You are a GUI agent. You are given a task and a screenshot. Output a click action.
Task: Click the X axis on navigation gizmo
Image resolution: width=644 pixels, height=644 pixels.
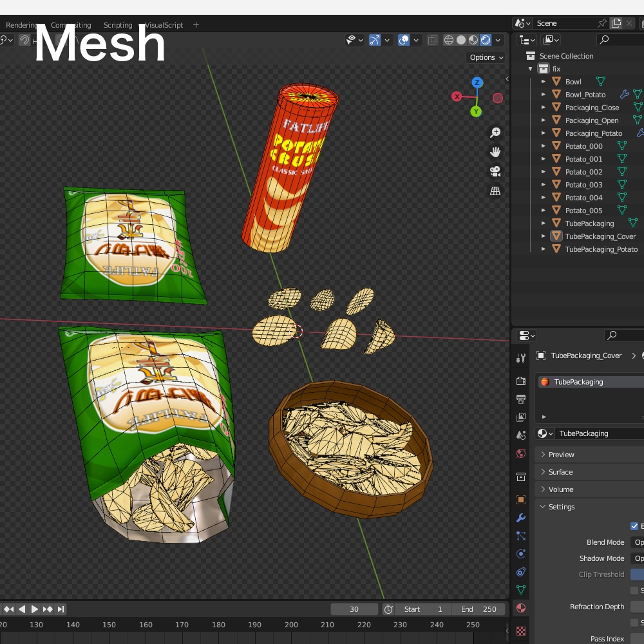(457, 97)
